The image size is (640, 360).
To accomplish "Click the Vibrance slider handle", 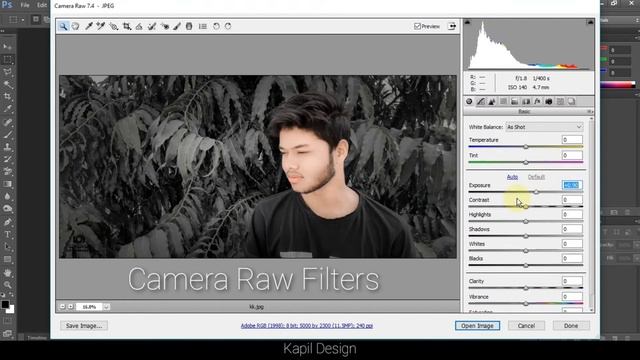I will coord(526,304).
